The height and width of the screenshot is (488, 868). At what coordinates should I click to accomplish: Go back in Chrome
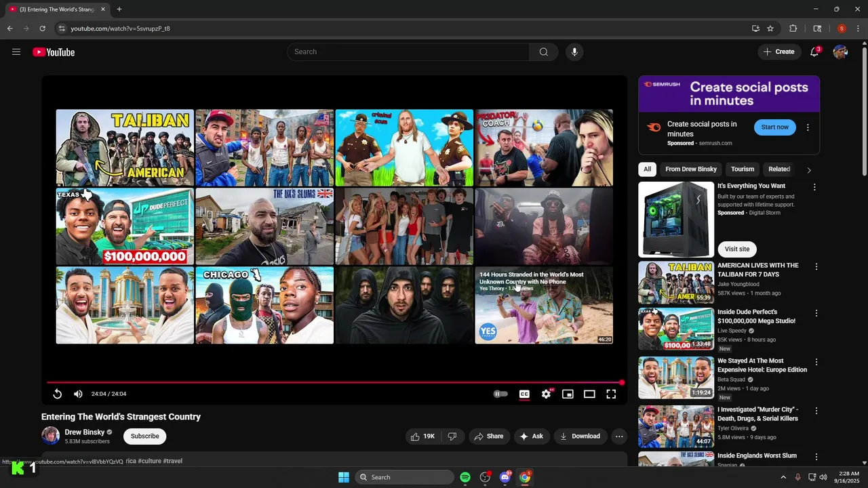[x=9, y=28]
